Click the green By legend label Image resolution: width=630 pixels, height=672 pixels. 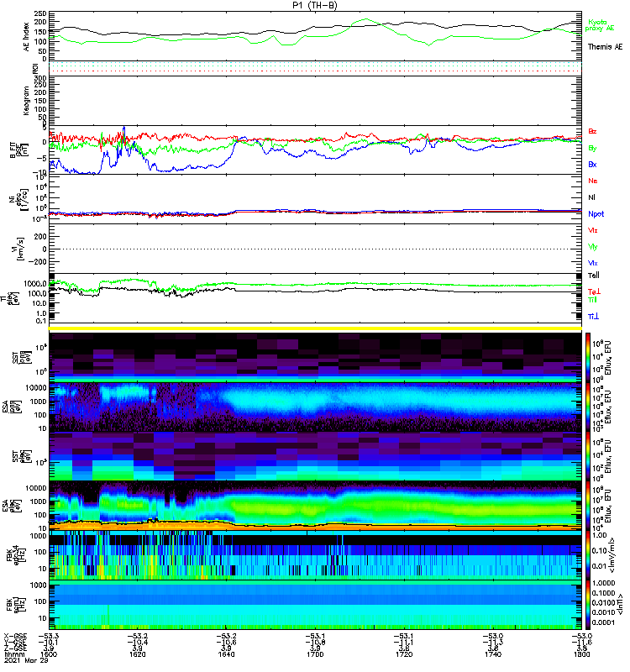(x=592, y=148)
